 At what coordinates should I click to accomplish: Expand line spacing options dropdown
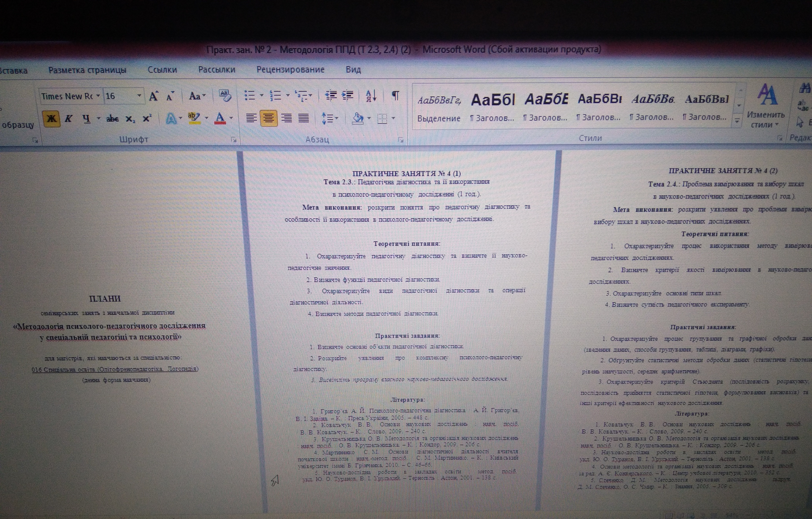[337, 118]
